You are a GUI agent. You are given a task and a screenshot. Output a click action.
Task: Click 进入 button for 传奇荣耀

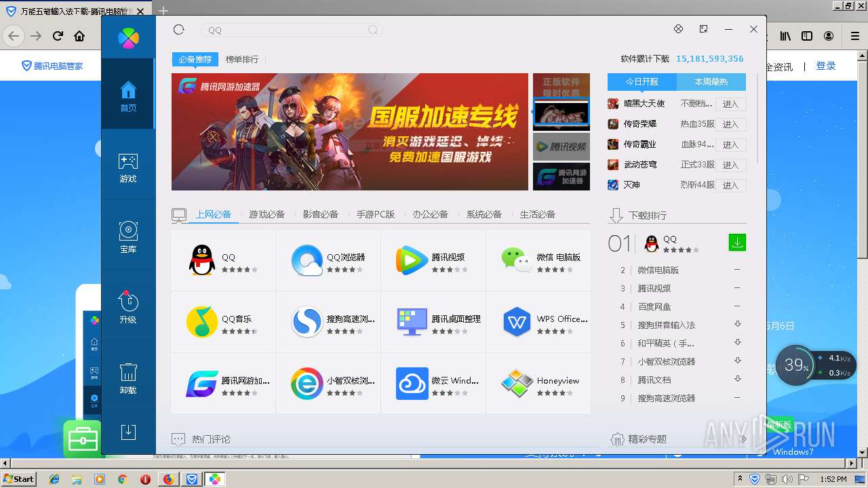pyautogui.click(x=730, y=125)
